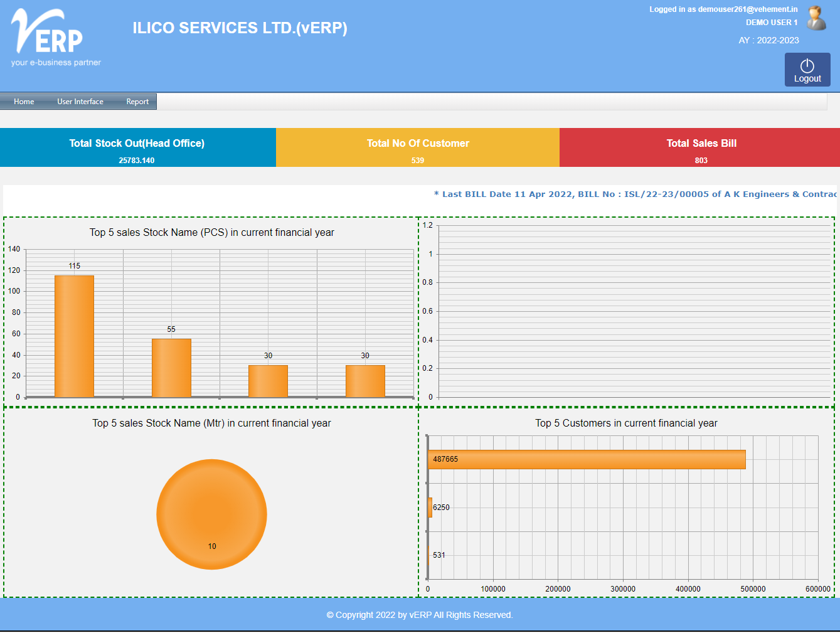Click the DEMO USER 1 label
Viewport: 840px width, 633px height.
click(x=772, y=23)
